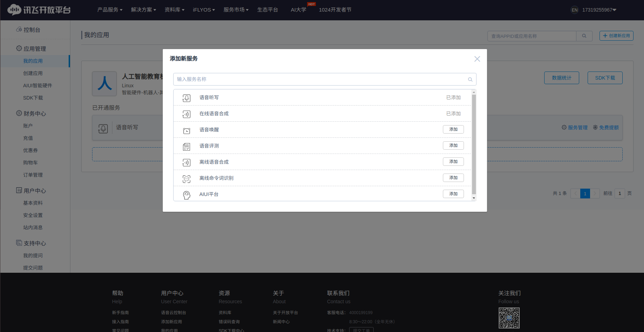Click the 创建新应用 button
Viewport: 644px width, 332px height.
click(x=616, y=35)
